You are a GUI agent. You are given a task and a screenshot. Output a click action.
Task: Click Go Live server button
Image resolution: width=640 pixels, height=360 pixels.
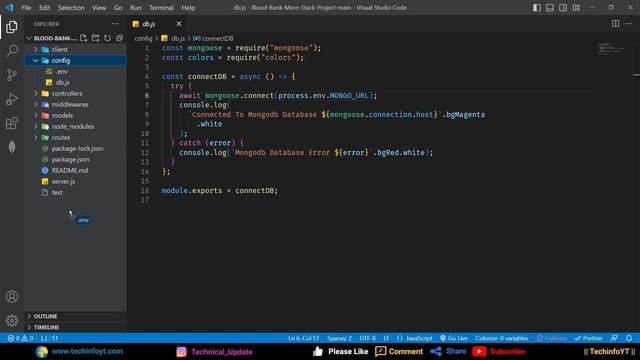[454, 338]
